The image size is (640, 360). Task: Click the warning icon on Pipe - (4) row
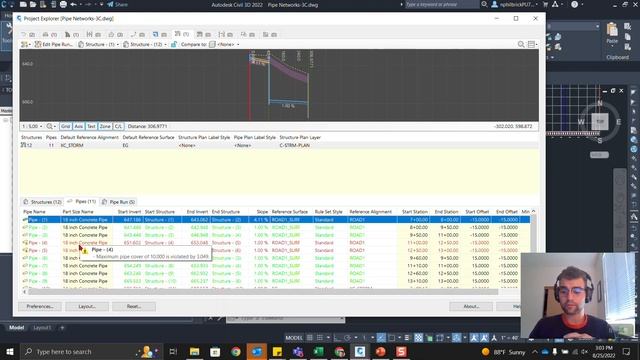25,242
